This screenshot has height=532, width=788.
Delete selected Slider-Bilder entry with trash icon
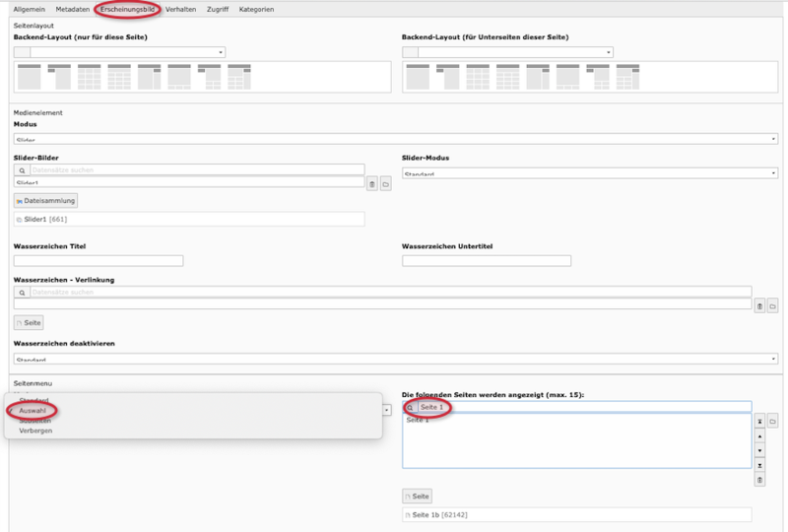(372, 184)
